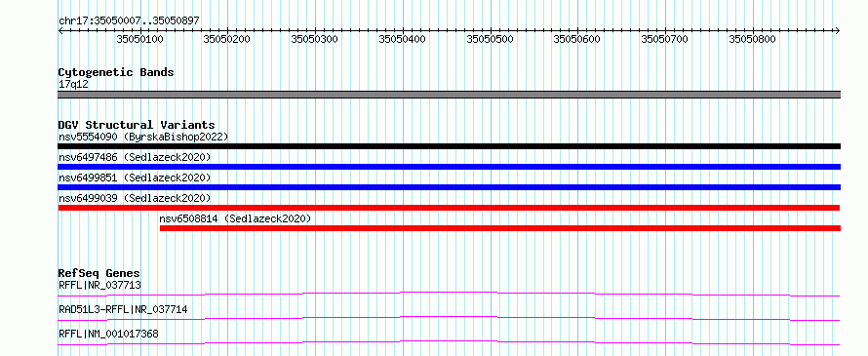Select the nsv6499851 (Sedlazeck2020) label
The image size is (868, 356).
135,178
